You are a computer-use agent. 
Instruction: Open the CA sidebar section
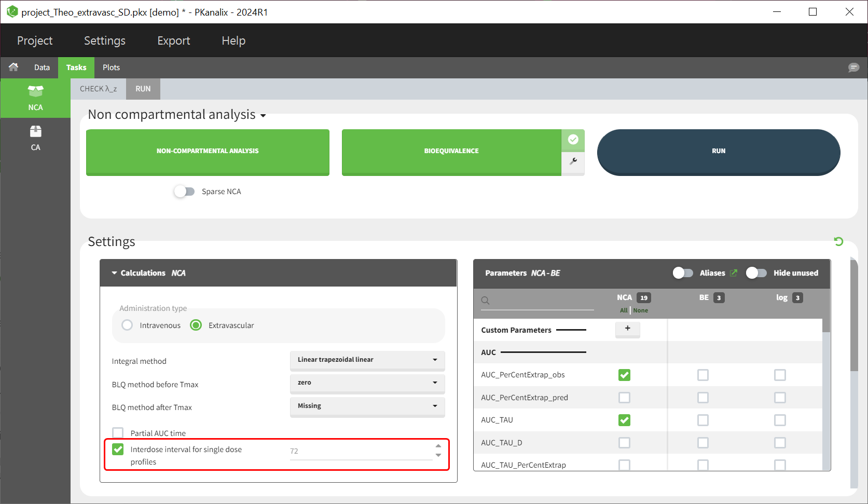point(35,138)
